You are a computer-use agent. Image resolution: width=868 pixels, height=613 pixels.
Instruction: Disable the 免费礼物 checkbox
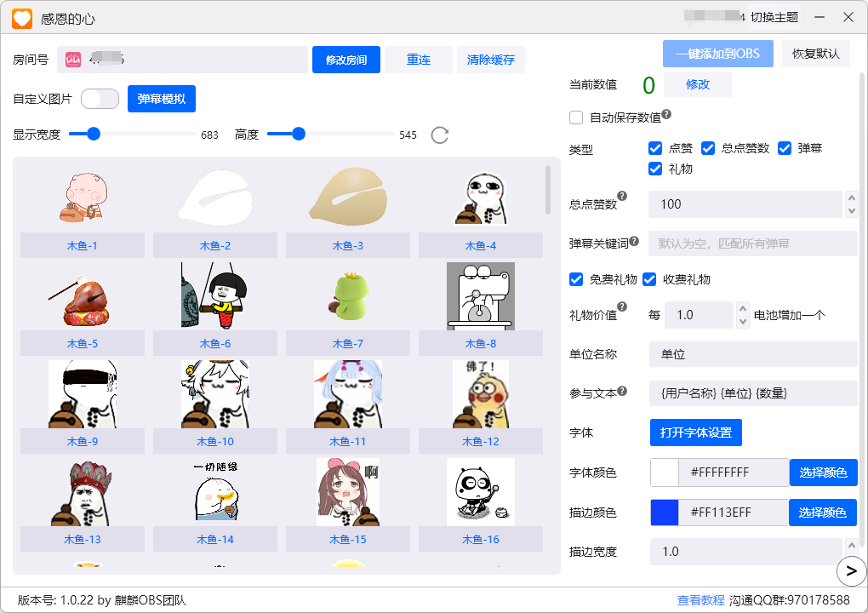tap(576, 279)
